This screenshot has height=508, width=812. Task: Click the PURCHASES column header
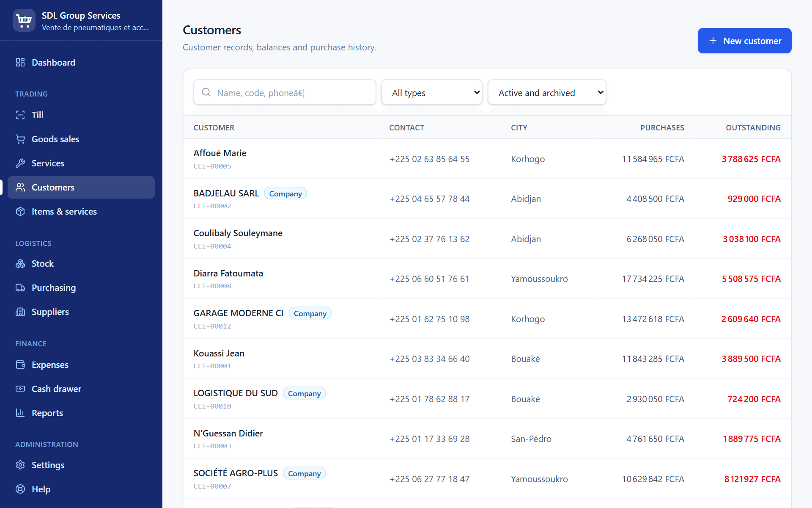point(662,128)
